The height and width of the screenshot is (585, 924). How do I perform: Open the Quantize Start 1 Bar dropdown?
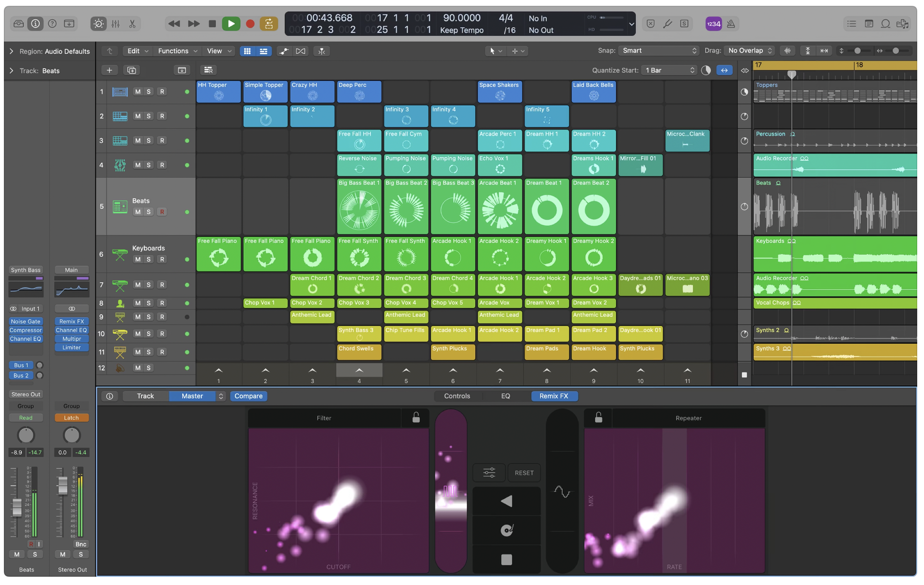(x=669, y=70)
